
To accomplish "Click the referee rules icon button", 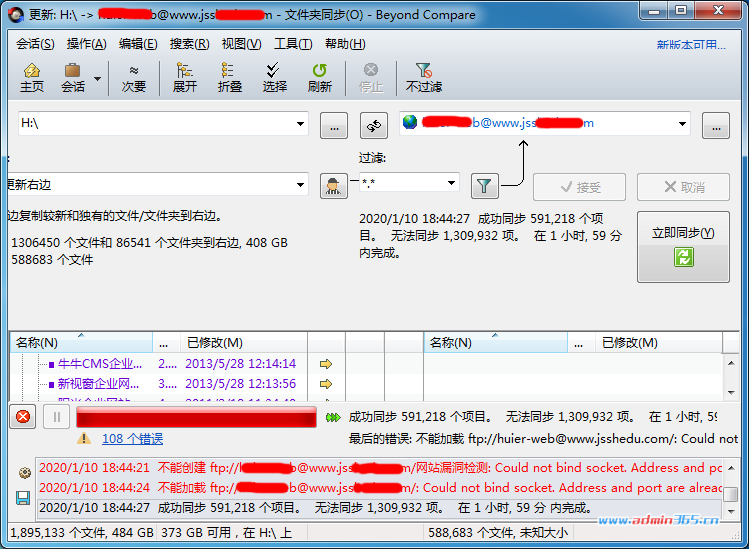I will 333,186.
